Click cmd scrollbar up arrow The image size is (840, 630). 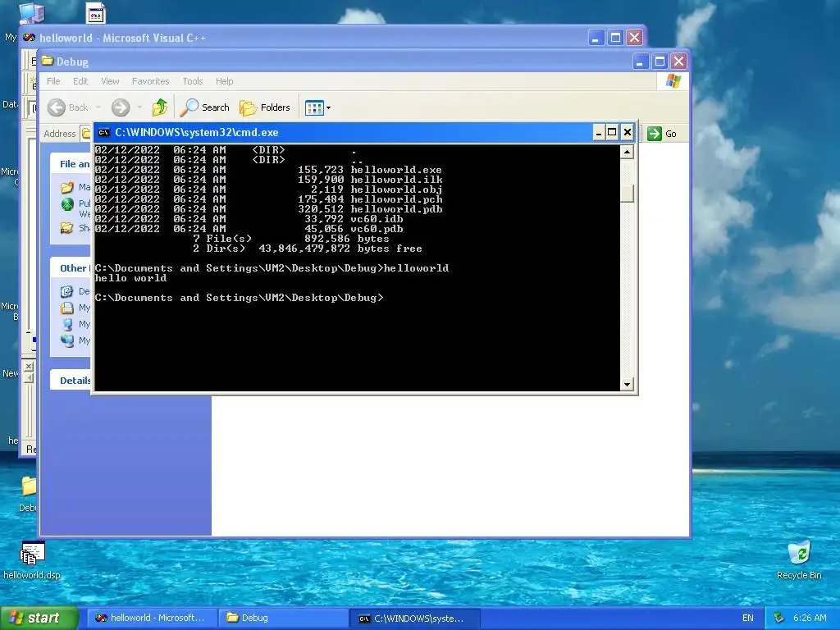[x=627, y=152]
